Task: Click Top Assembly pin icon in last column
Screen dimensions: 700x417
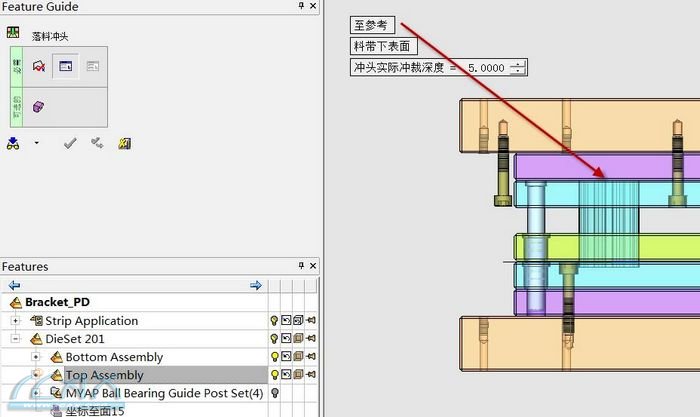Action: (311, 374)
